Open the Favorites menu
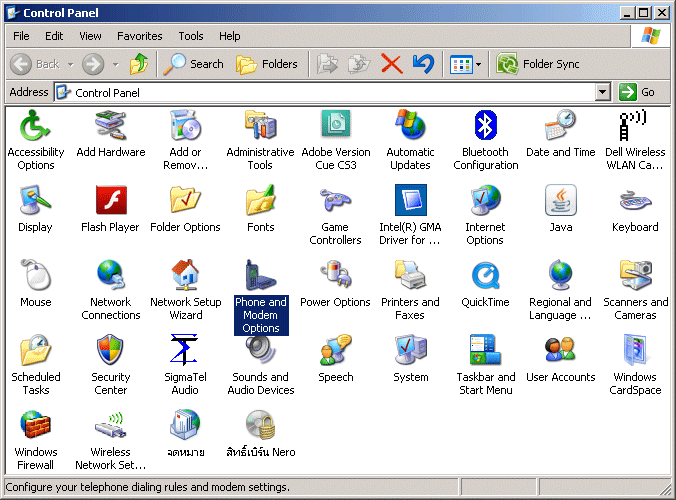The height and width of the screenshot is (500, 676). pyautogui.click(x=140, y=36)
